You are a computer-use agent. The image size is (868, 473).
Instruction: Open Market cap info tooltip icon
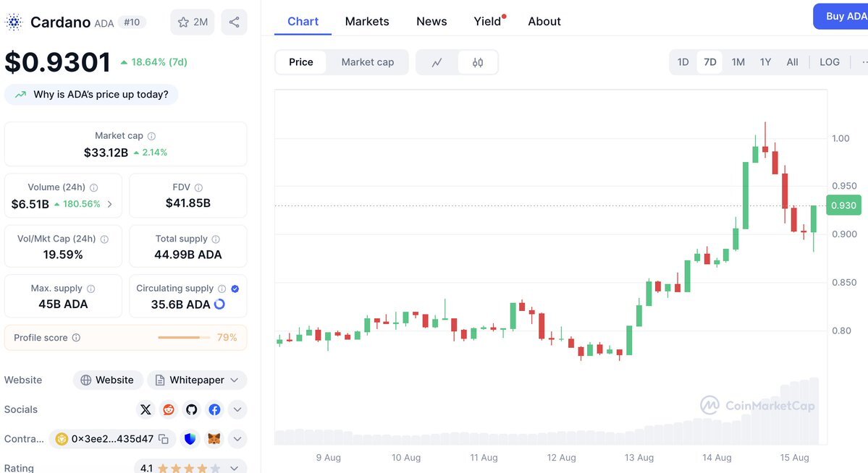coord(152,136)
